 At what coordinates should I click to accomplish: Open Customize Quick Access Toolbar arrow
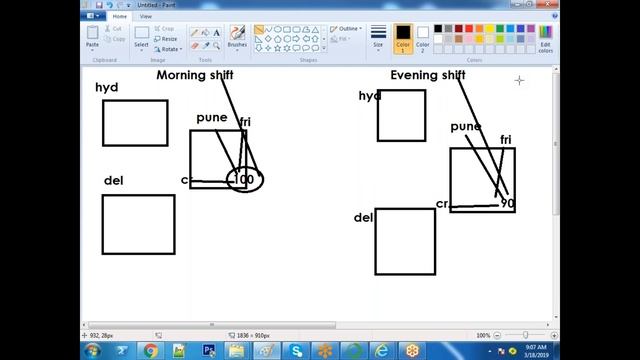click(129, 5)
